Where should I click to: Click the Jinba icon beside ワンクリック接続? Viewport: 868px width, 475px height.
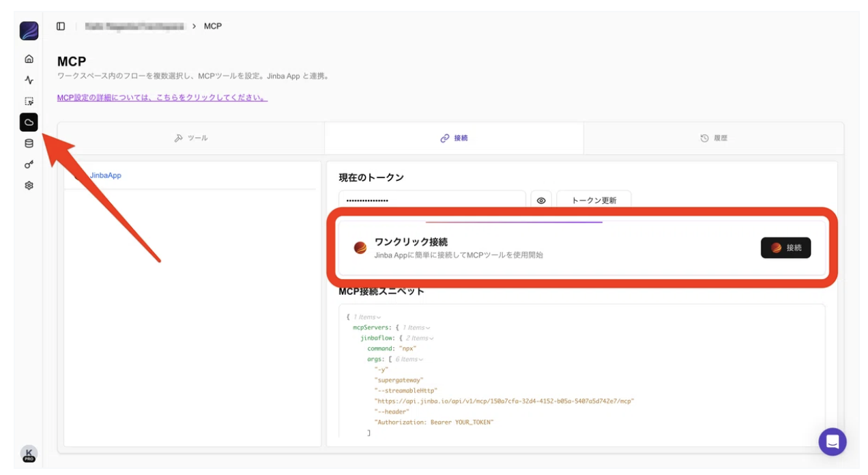pos(360,248)
